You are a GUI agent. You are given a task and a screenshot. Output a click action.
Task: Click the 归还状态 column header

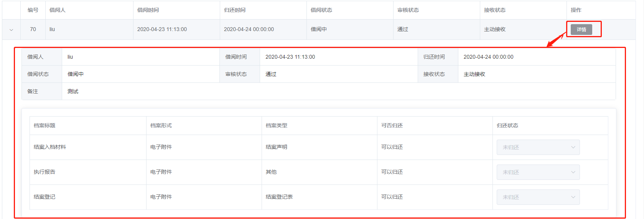coord(507,125)
